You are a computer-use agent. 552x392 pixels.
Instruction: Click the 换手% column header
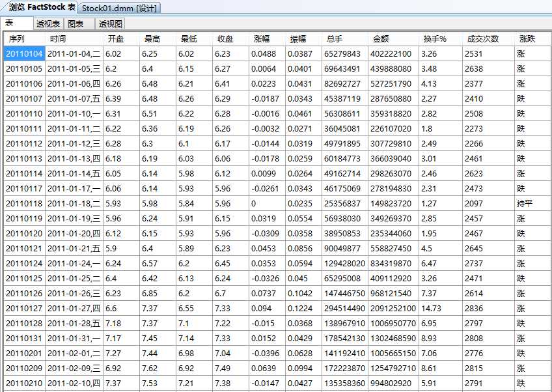click(441, 38)
